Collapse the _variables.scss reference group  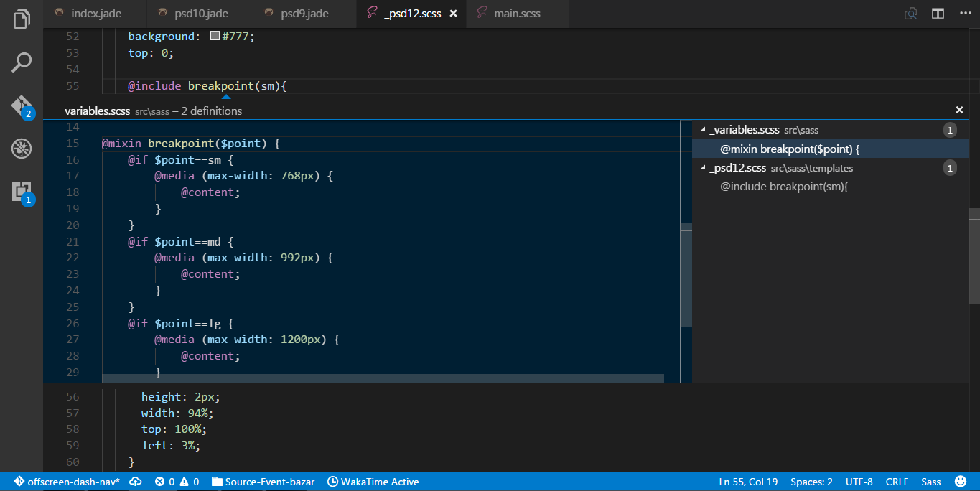pyautogui.click(x=703, y=130)
